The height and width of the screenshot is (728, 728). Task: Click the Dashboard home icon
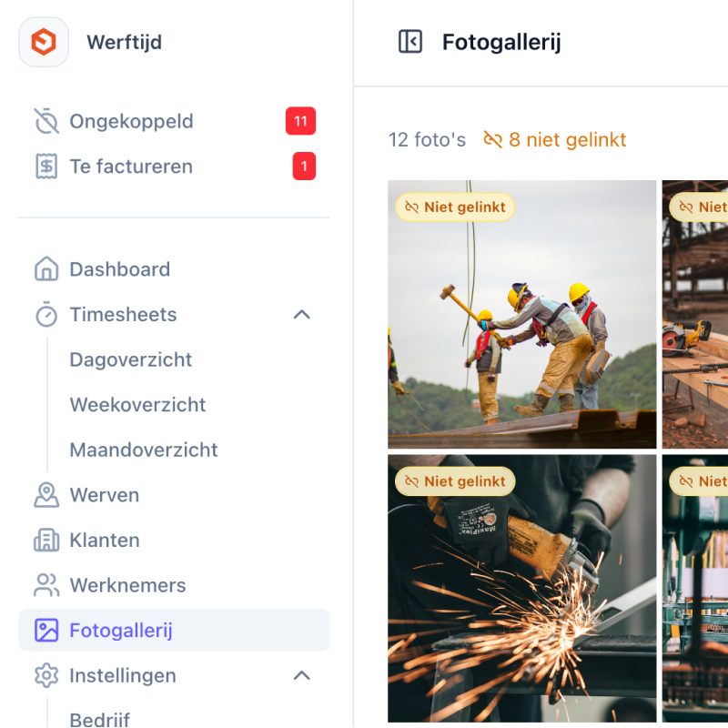pyautogui.click(x=46, y=269)
